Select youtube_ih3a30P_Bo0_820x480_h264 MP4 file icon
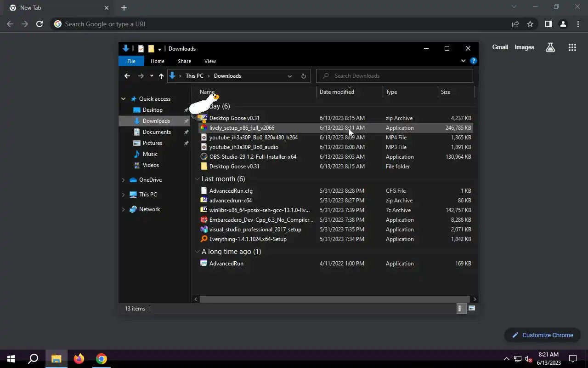The height and width of the screenshot is (368, 588). click(204, 138)
